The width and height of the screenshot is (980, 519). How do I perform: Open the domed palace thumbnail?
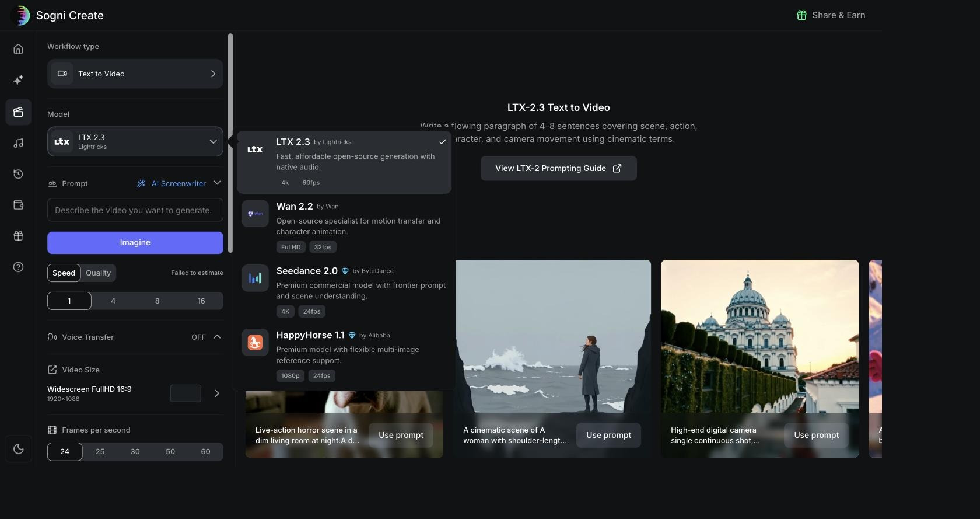[x=759, y=336]
